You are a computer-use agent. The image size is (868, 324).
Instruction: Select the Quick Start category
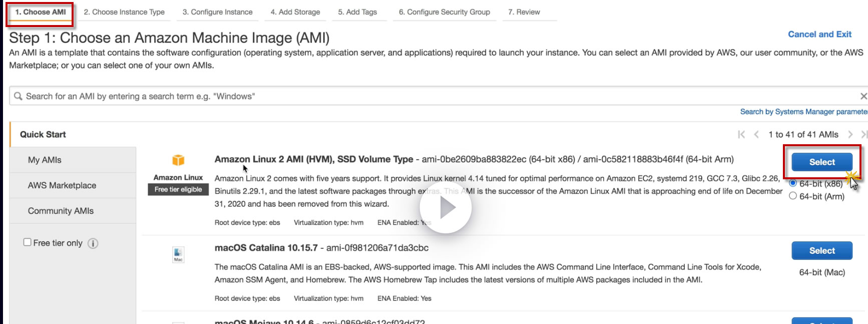pyautogui.click(x=43, y=134)
